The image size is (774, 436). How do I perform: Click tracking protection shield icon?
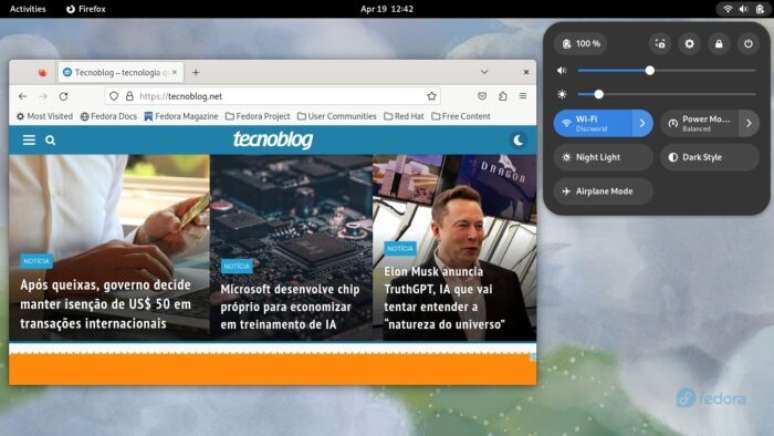tap(114, 96)
